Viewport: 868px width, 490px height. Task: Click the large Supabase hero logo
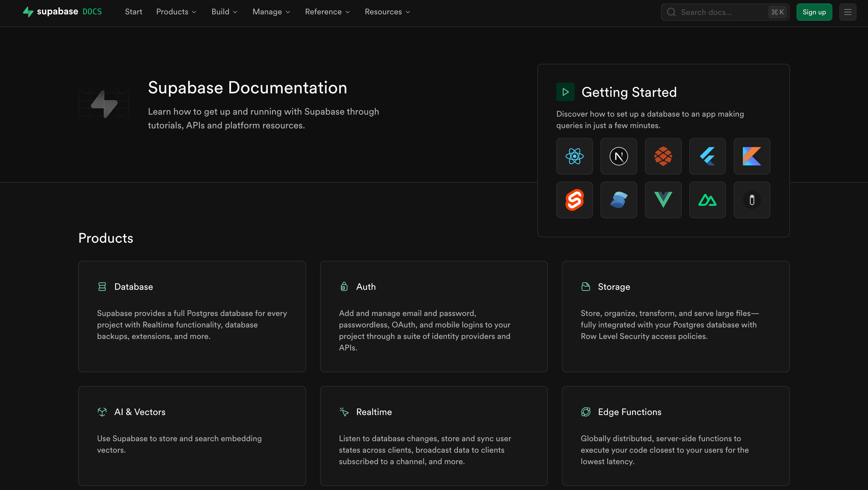(104, 104)
